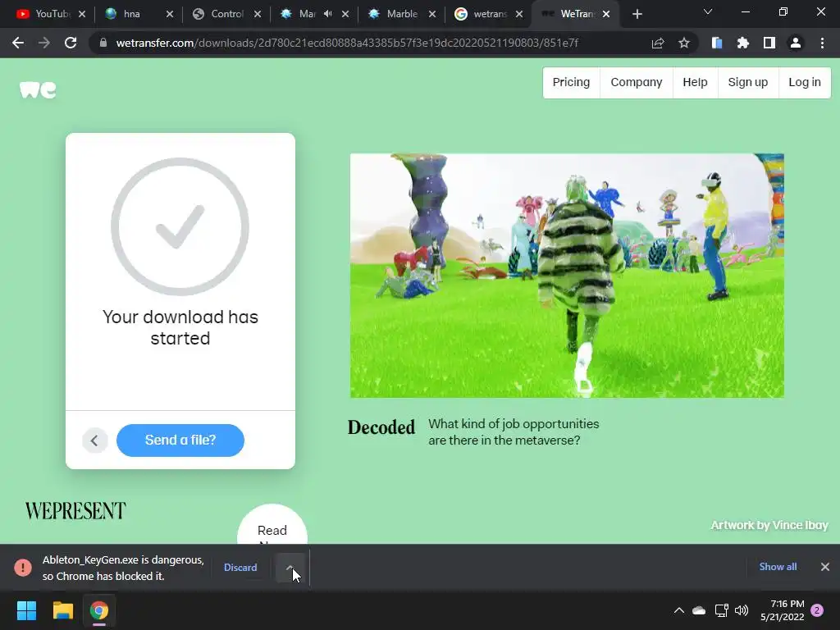The width and height of the screenshot is (840, 630).
Task: Open the Company menu item
Action: [x=637, y=83]
